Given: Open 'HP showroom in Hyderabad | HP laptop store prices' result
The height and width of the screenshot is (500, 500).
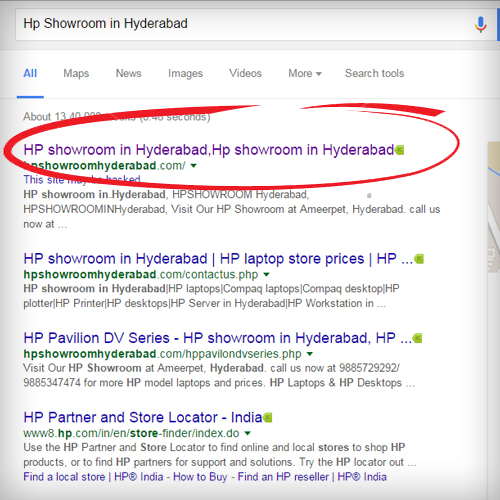Looking at the screenshot, I should pos(218,259).
